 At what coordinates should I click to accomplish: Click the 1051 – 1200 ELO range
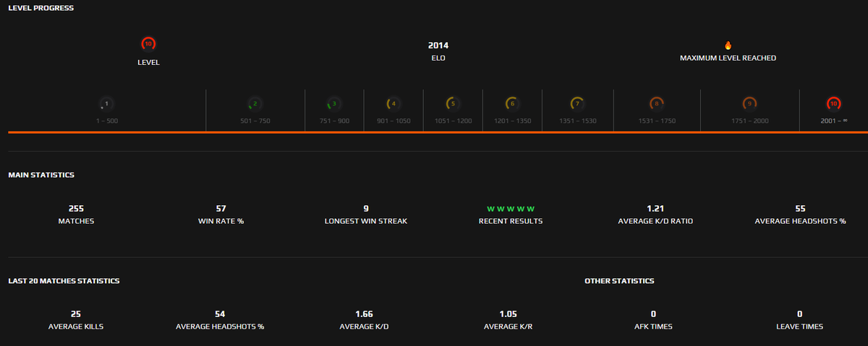453,121
